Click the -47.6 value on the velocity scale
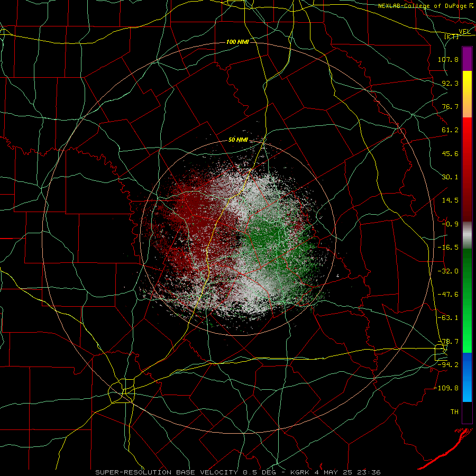This screenshot has width=476, height=476. pyautogui.click(x=448, y=295)
